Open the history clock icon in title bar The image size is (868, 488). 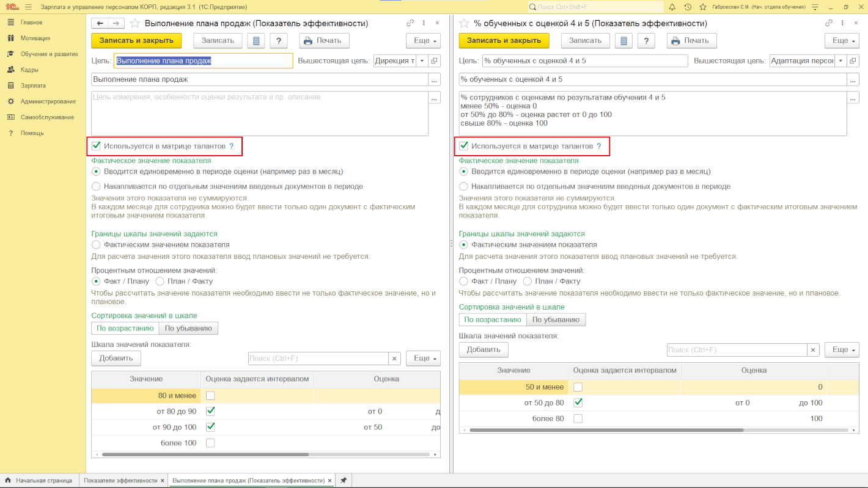[x=688, y=7]
